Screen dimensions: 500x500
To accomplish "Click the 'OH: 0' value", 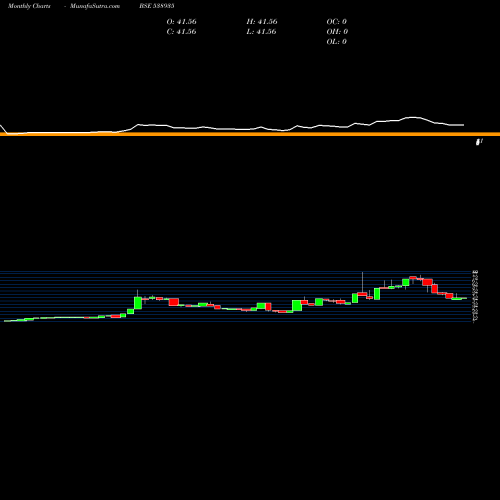I will [337, 32].
